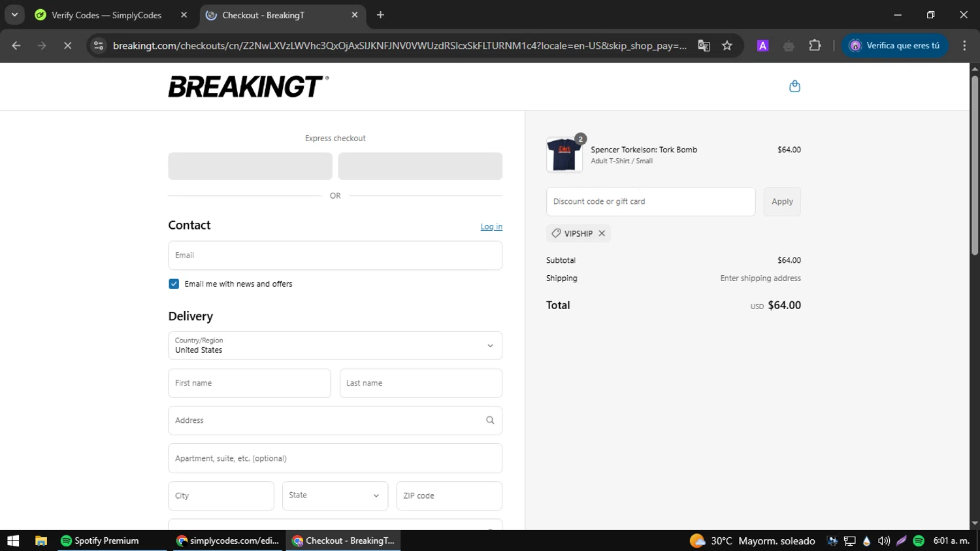Switch to Verify Codes — SimplyCodes tab
The height and width of the screenshot is (551, 980).
[106, 15]
